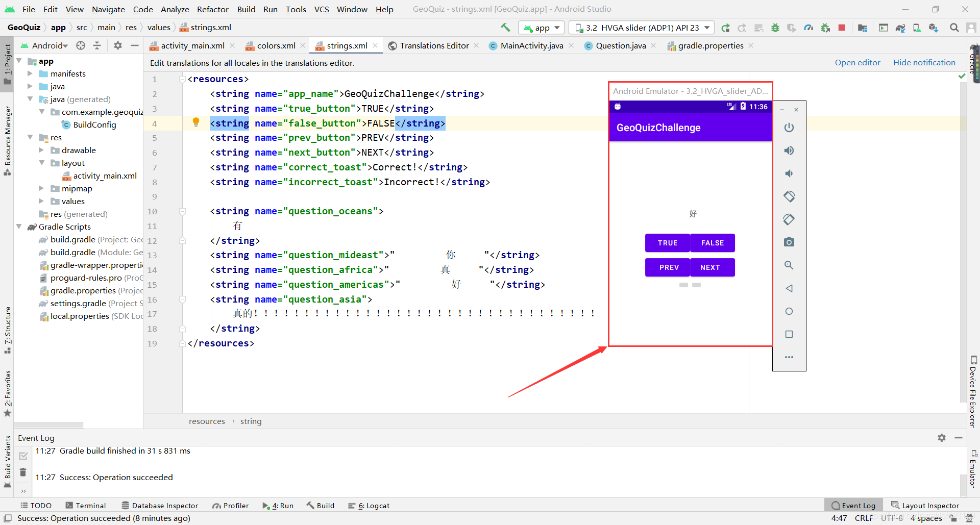Click the encoding UTF-8 status entry
980x525 pixels.
(x=892, y=518)
